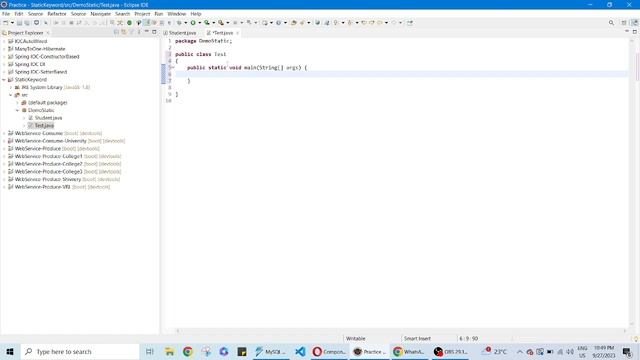Select Student.java in Project Explorer
This screenshot has width=640, height=360.
pos(48,118)
